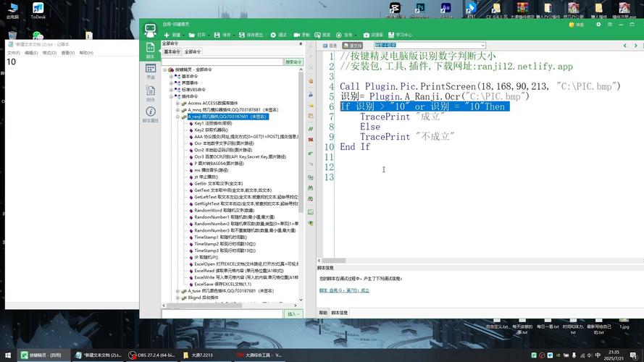The image size is (644, 362).
Task: Select the TimeStamp1 command
Action: pos(220,237)
